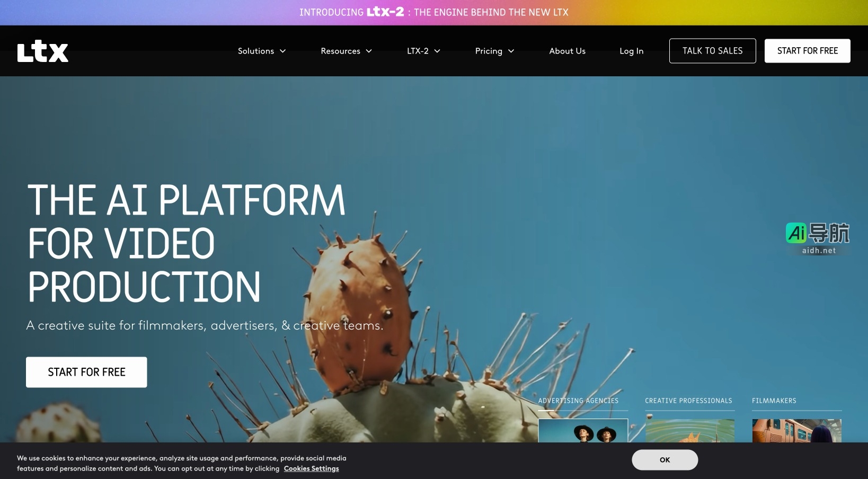This screenshot has height=479, width=868.
Task: Select the Advertising Agencies tab
Action: click(578, 401)
